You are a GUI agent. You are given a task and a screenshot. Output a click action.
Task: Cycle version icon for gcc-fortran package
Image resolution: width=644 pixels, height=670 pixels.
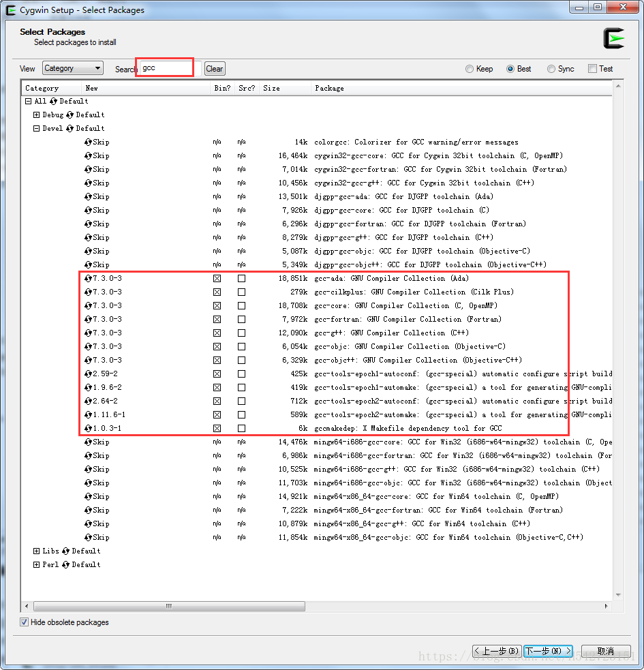click(x=88, y=319)
